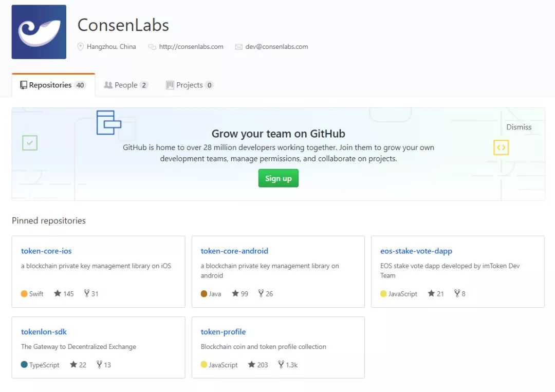Click the fork count on token-profile

tap(291, 365)
